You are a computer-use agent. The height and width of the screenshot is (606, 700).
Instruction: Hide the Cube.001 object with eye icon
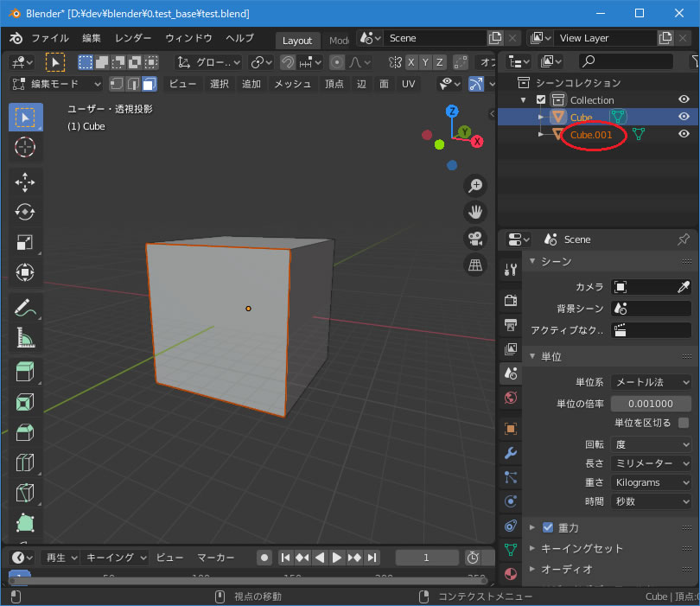pyautogui.click(x=684, y=134)
